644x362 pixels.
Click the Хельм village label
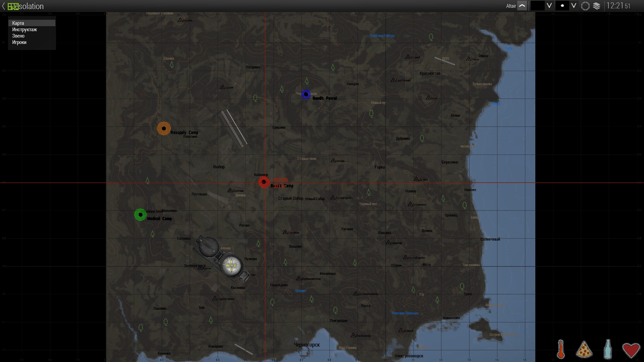455,116
